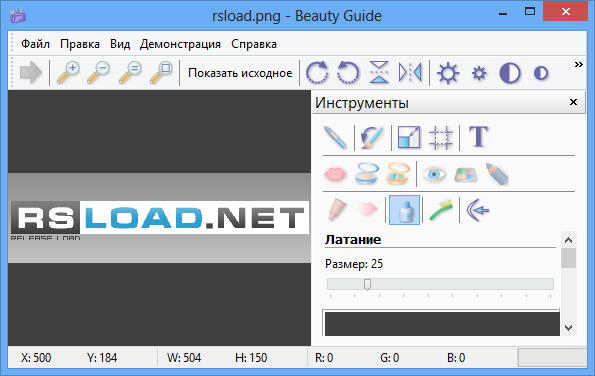
Task: Close the Инструменты panel
Action: (x=573, y=102)
